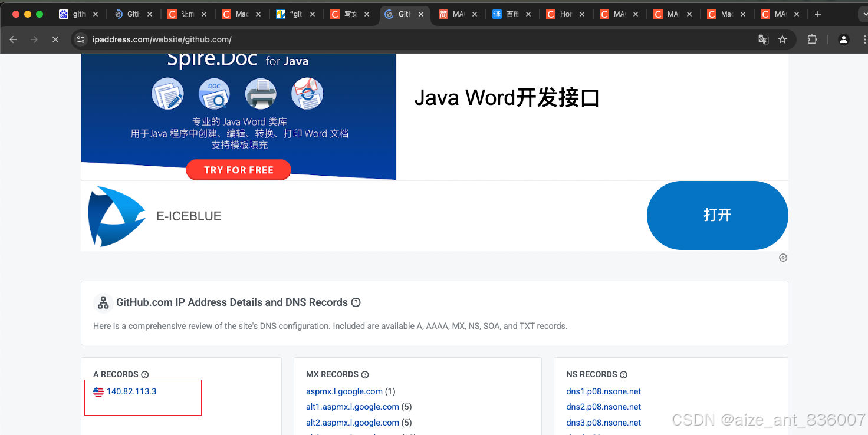Click the E-ICEBLUE logo icon
Image resolution: width=868 pixels, height=435 pixels.
[116, 216]
